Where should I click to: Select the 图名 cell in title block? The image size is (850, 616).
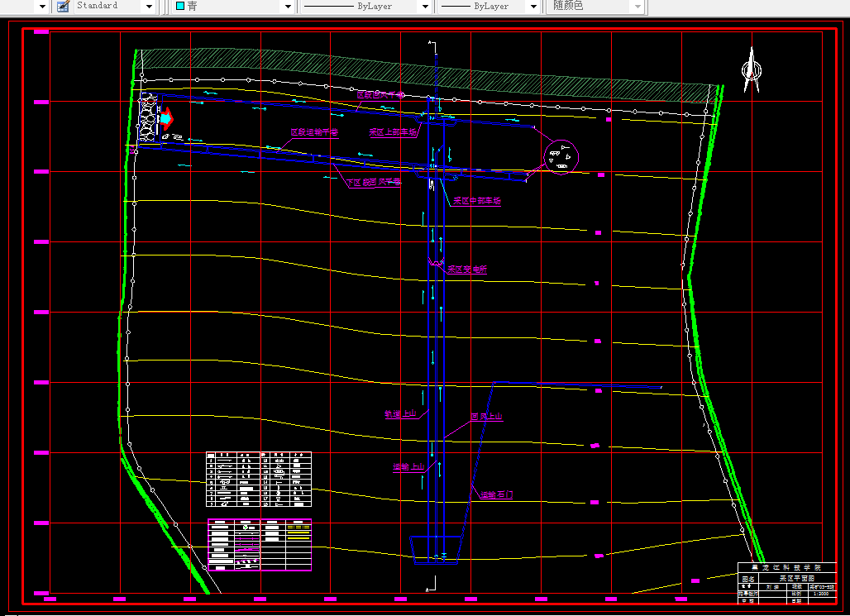point(748,579)
